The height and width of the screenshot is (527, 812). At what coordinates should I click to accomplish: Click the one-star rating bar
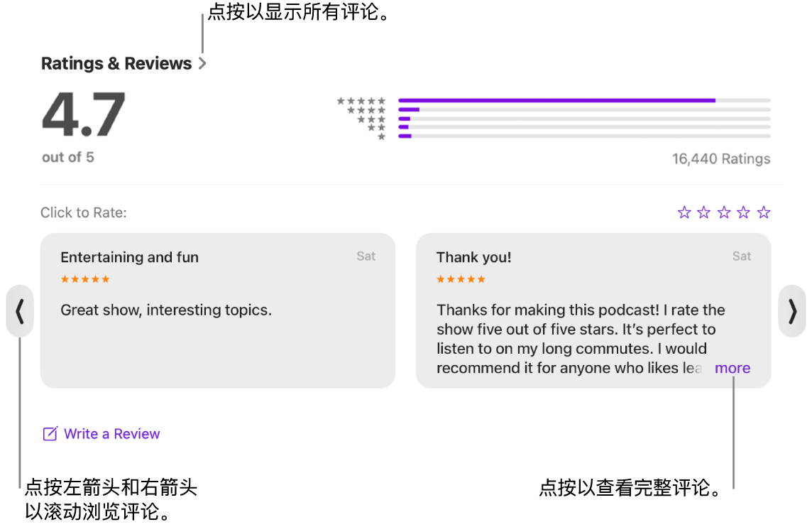pos(584,136)
